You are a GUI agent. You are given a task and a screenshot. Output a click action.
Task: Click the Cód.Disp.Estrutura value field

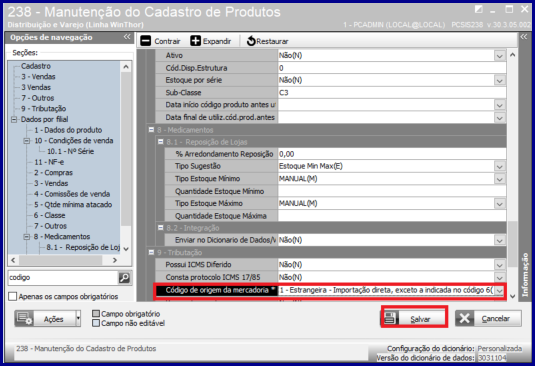[x=392, y=68]
